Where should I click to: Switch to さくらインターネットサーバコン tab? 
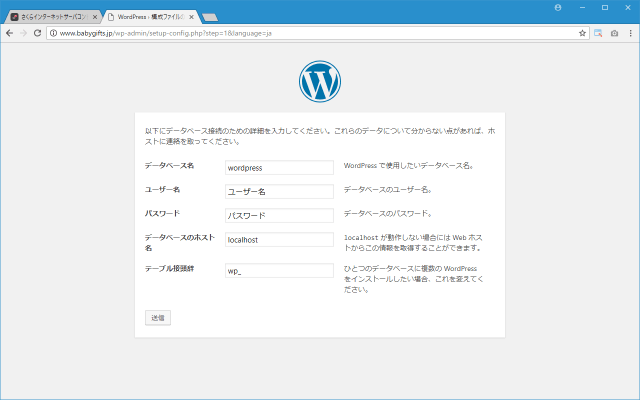[53, 17]
